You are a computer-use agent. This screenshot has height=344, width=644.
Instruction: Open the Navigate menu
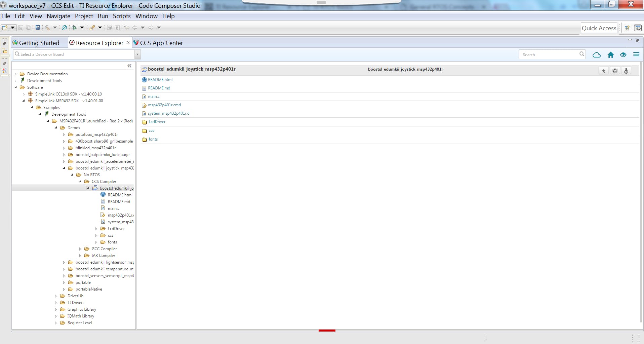[58, 16]
